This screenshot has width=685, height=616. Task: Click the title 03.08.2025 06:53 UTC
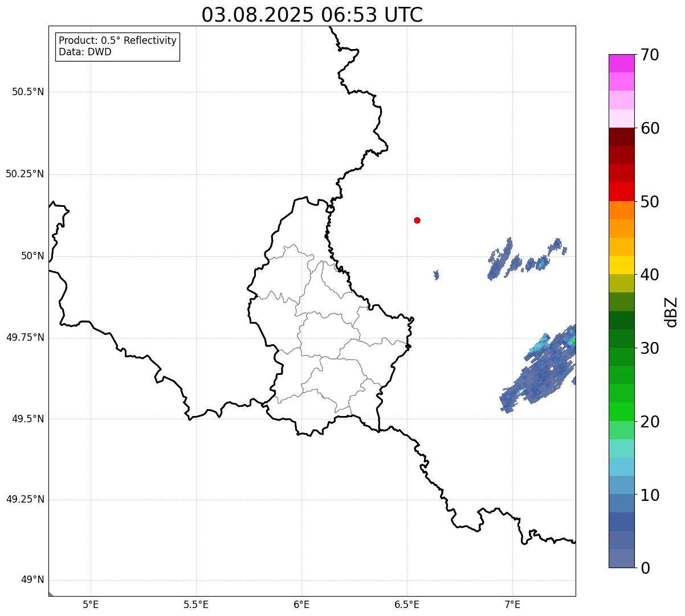click(312, 15)
